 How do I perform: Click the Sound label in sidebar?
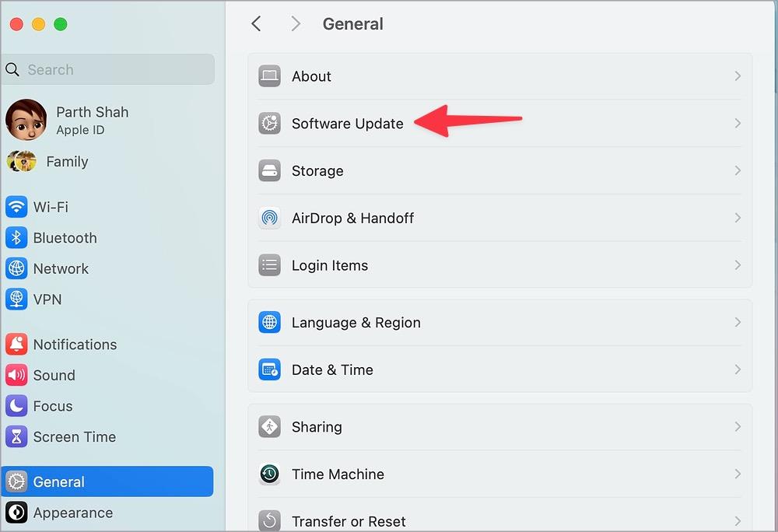tap(54, 376)
